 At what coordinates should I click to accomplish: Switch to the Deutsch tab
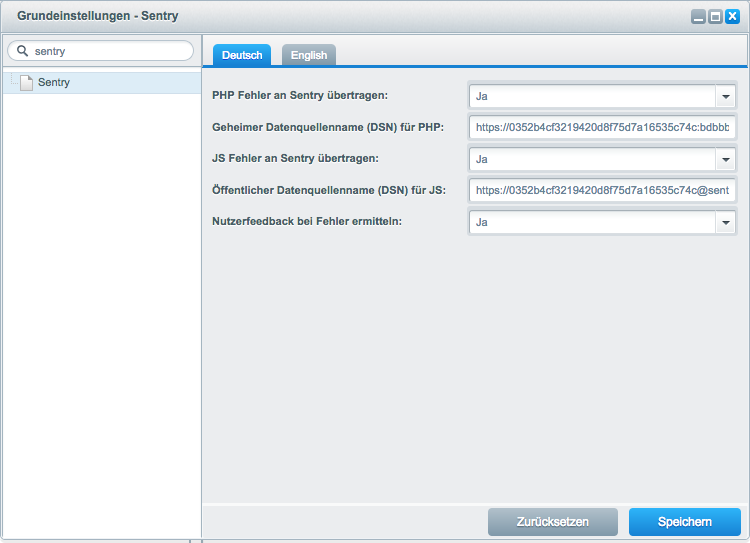(242, 55)
